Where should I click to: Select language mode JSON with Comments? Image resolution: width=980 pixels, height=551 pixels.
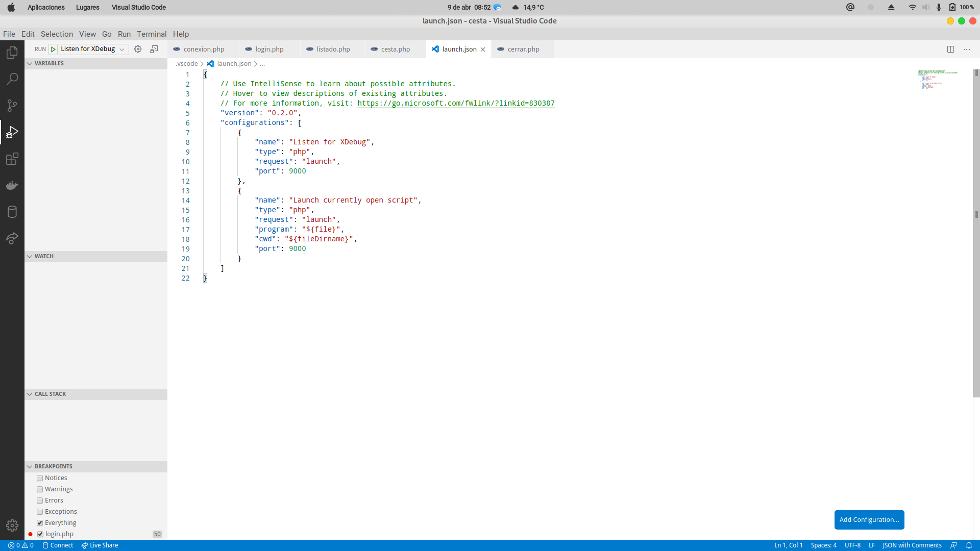coord(912,545)
